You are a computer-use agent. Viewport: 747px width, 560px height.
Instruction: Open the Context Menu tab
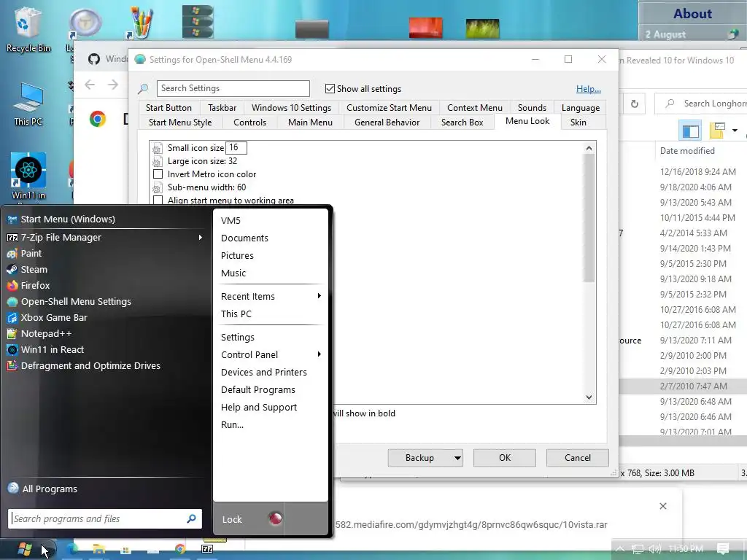coord(474,108)
